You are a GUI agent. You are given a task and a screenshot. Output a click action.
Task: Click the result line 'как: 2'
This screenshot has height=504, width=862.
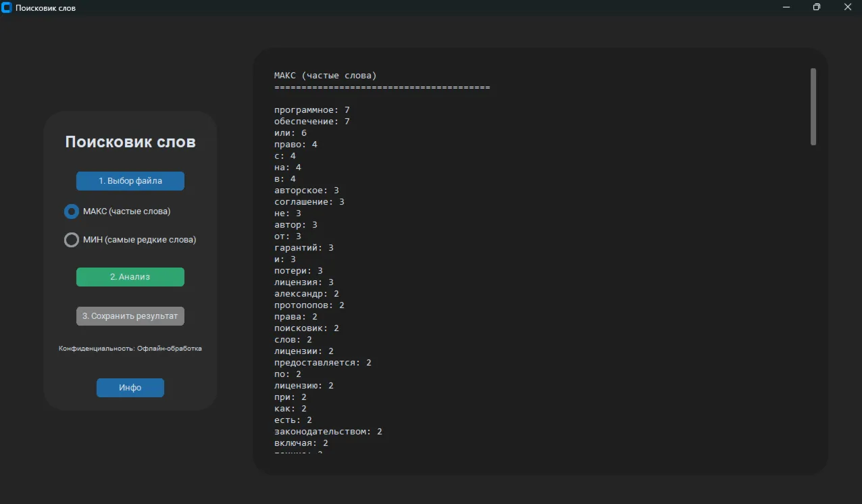(290, 409)
